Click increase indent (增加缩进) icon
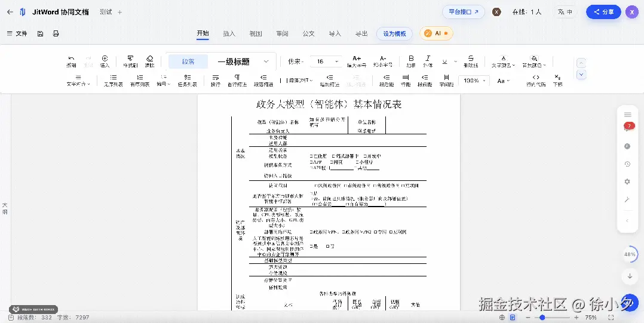 [329, 81]
